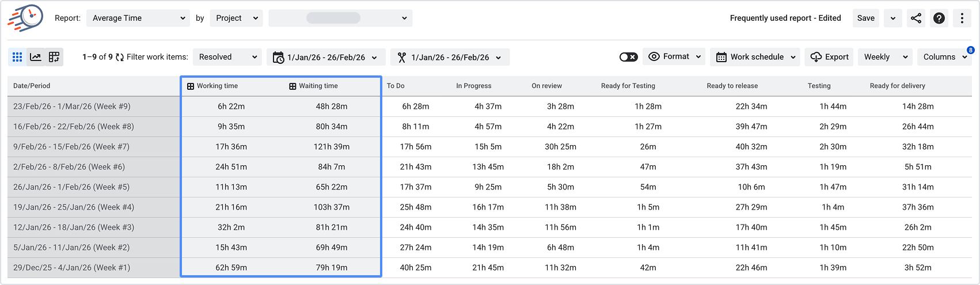The image size is (980, 285).
Task: Open the Columns dropdown
Action: (944, 57)
